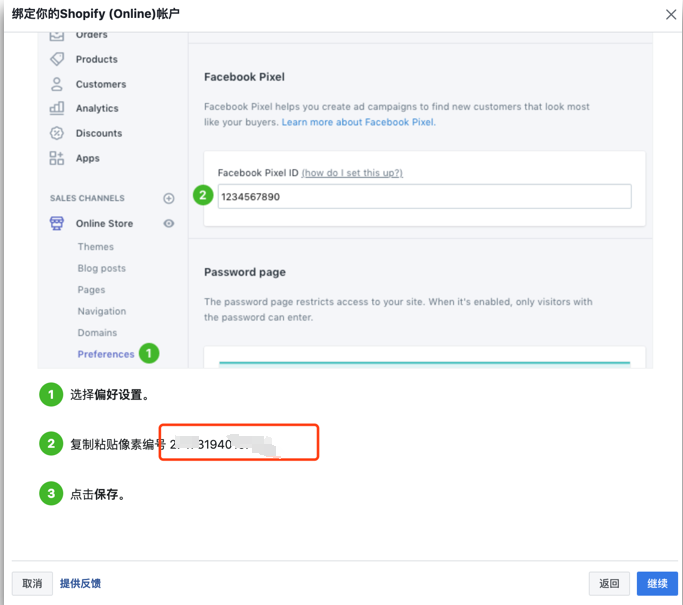The height and width of the screenshot is (605, 683).
Task: Open the 提供反馈 feedback link
Action: pos(80,584)
